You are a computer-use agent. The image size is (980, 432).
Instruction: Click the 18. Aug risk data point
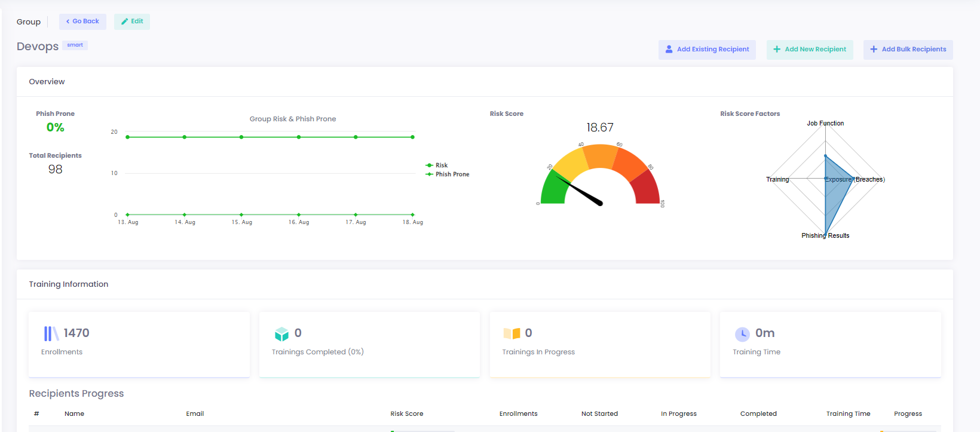tap(412, 137)
